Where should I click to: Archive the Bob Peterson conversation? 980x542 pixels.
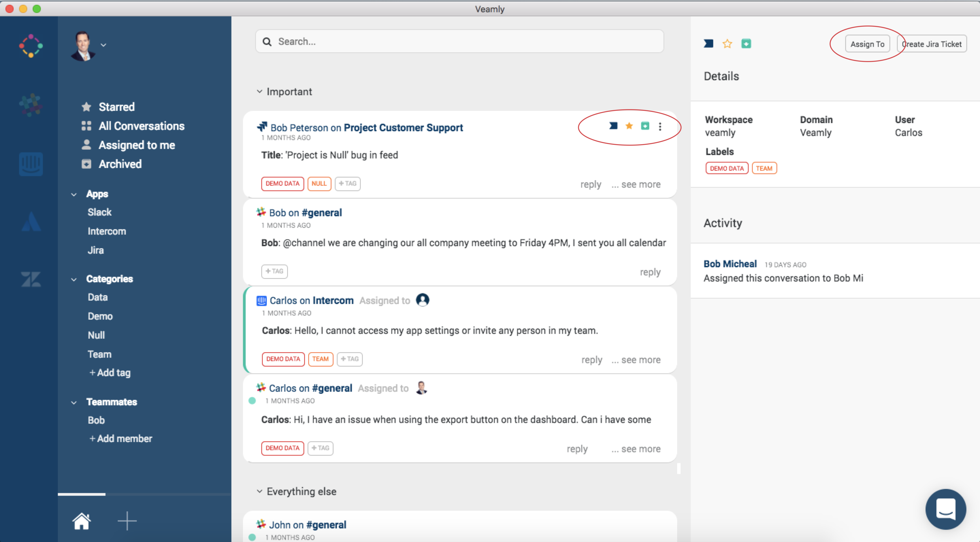(645, 126)
